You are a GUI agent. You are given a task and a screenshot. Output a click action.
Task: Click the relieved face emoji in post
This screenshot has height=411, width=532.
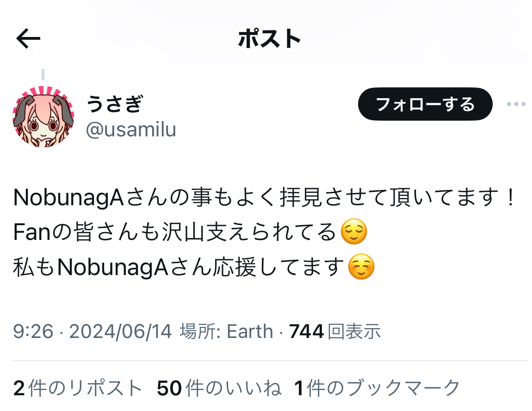(354, 232)
